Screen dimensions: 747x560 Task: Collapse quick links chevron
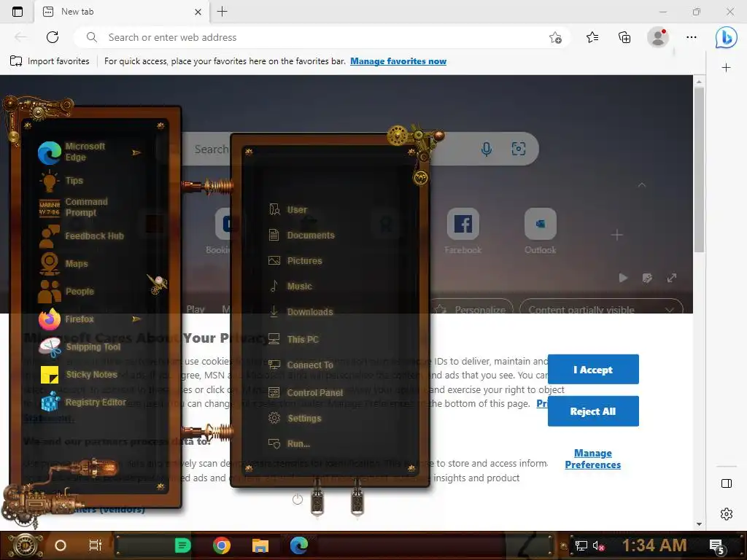642,184
